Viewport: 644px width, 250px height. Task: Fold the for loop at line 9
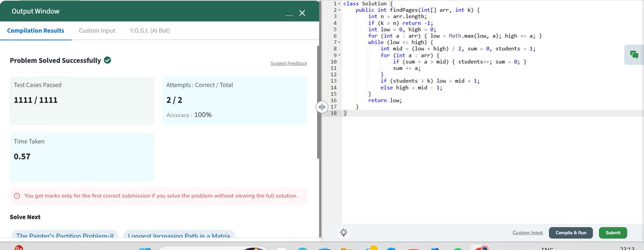(x=339, y=55)
